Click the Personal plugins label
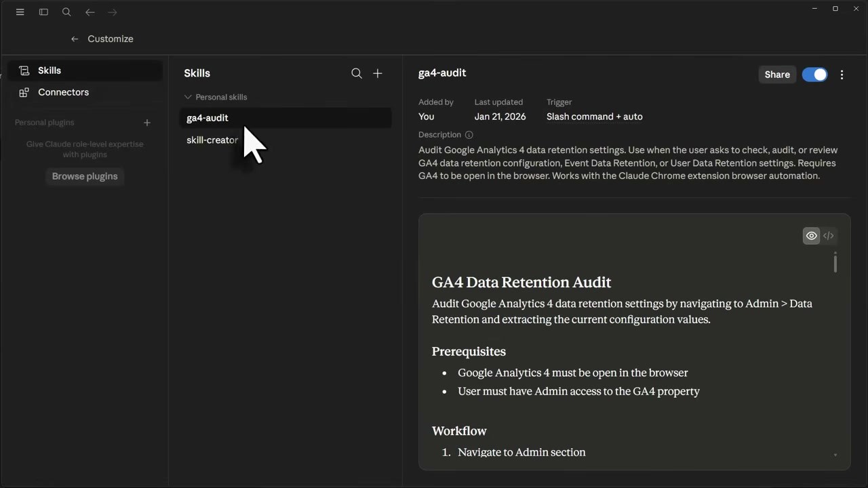The height and width of the screenshot is (488, 868). 45,123
